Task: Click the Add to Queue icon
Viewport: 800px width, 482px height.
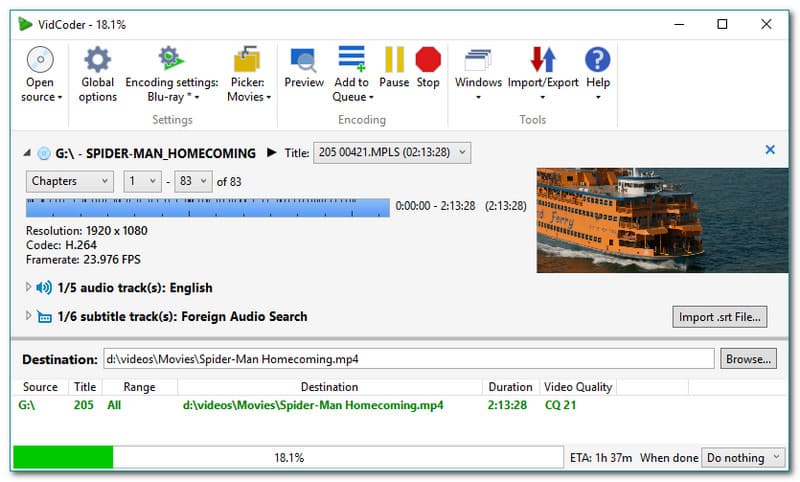Action: (352, 60)
